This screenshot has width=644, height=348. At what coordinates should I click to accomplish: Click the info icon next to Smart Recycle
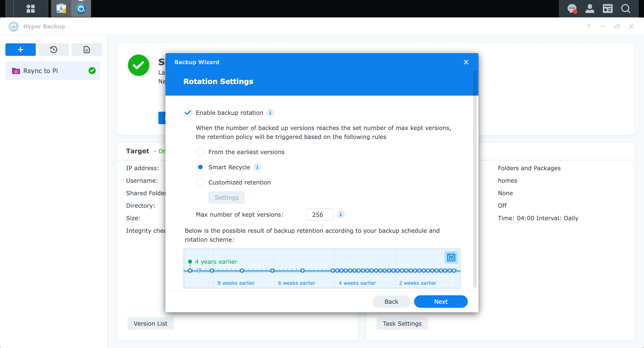click(x=257, y=167)
